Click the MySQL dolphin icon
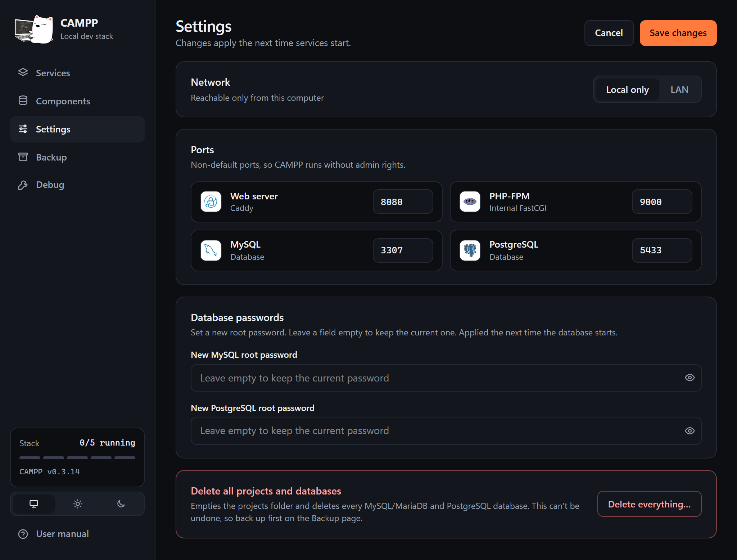737x560 pixels. point(211,250)
